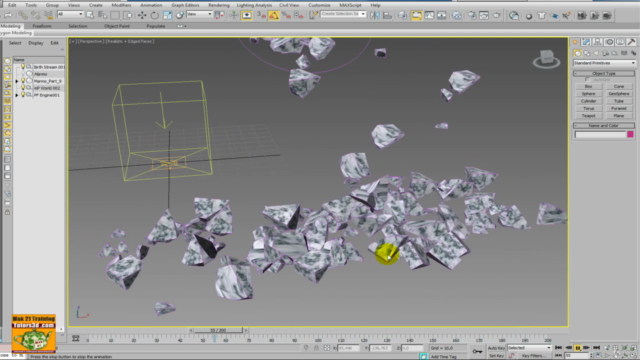Open the reference coordinate View dropdown

tap(199, 14)
